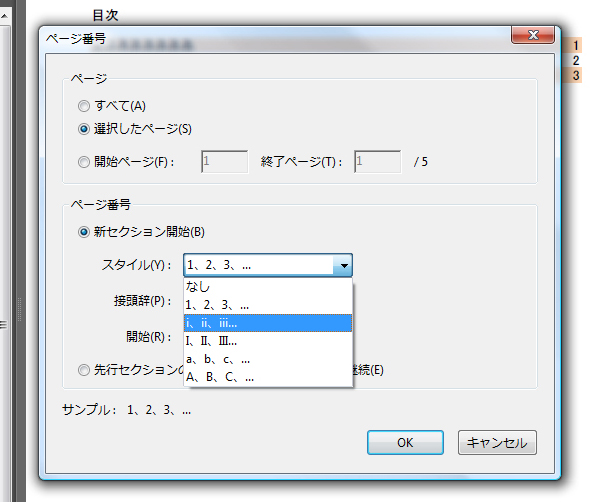Click the 終了ページ number input field

377,162
